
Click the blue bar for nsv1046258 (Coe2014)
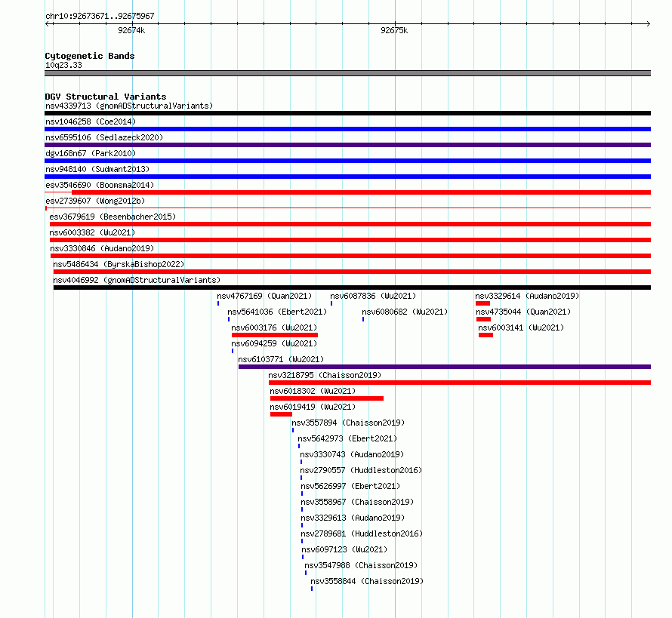(x=347, y=129)
